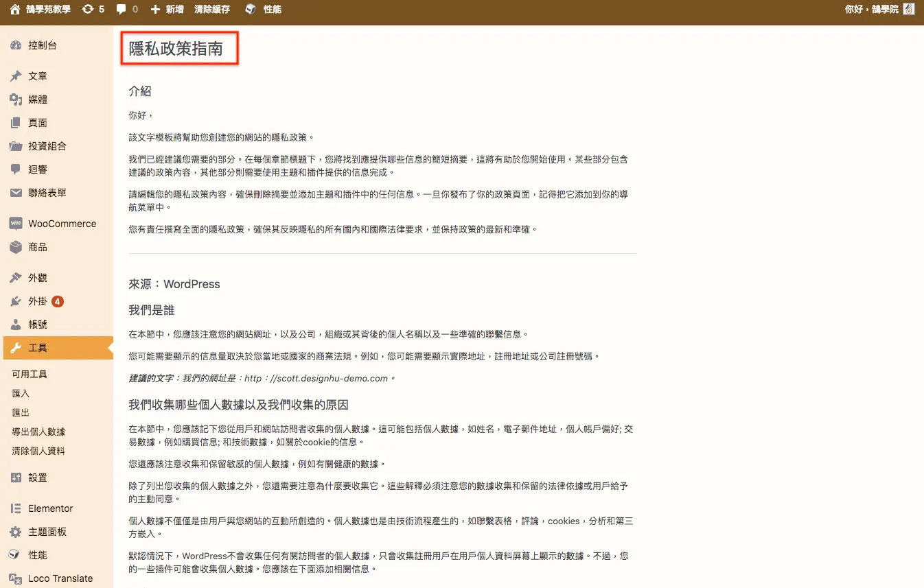This screenshot has height=588, width=924.
Task: Click the cube icon beside 性能 in admin bar
Action: click(x=251, y=10)
